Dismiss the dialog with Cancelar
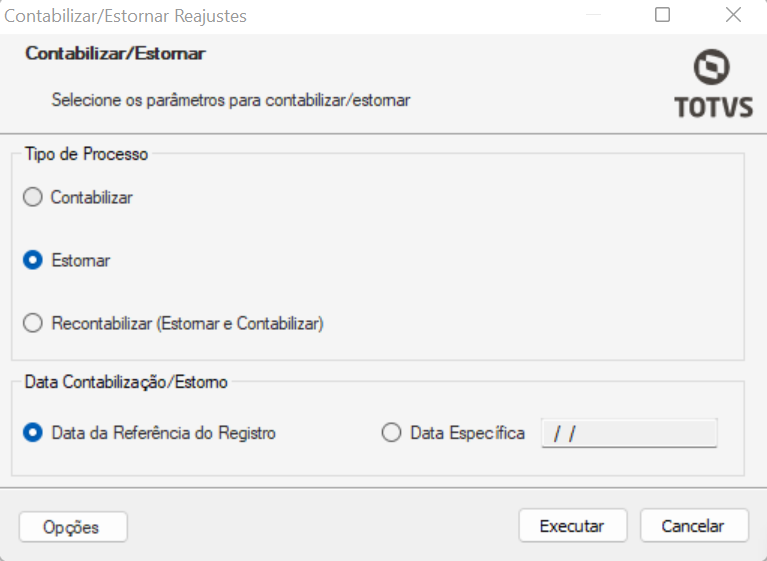767x561 pixels. 694,526
